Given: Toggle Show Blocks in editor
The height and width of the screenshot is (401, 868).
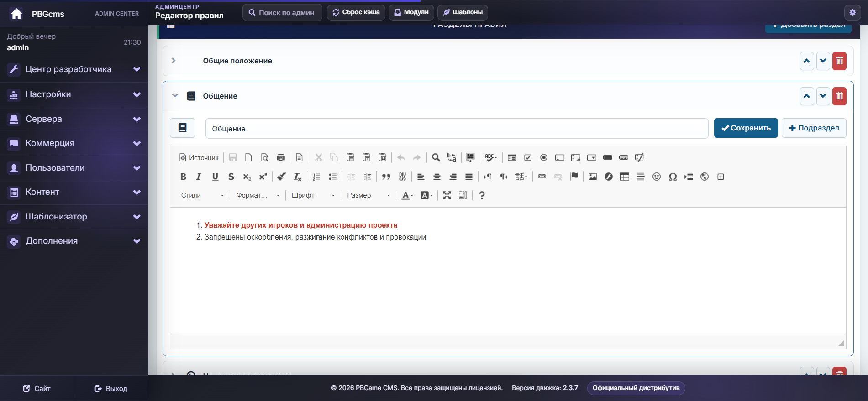Looking at the screenshot, I should [x=463, y=195].
